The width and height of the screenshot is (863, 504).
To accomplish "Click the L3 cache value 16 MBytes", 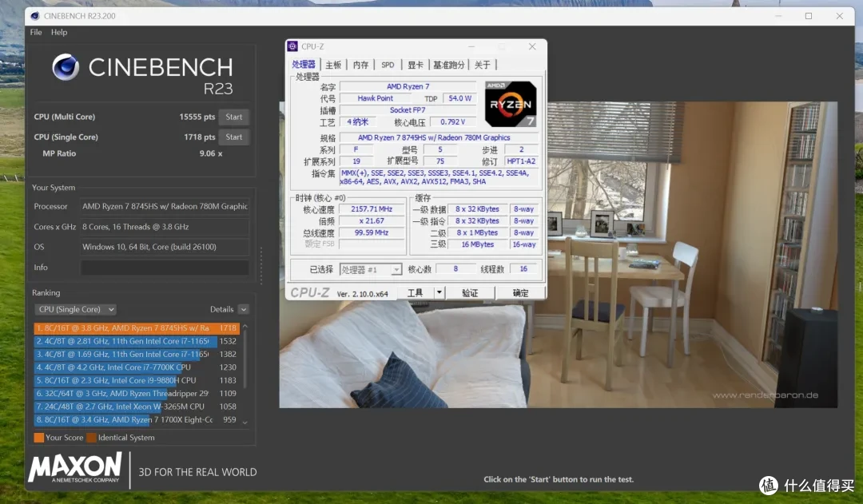I will coord(477,244).
